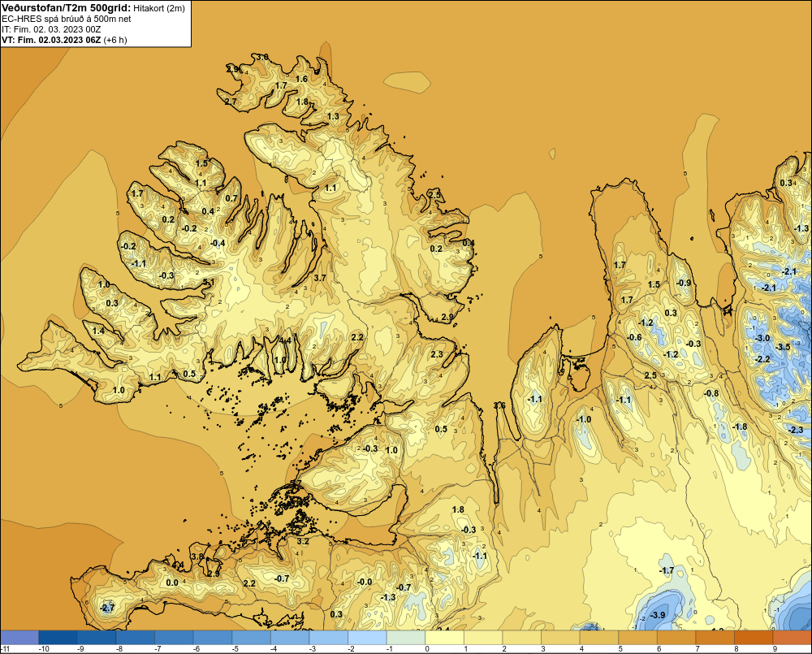Click the '-2.2' temperature label

tap(762, 359)
